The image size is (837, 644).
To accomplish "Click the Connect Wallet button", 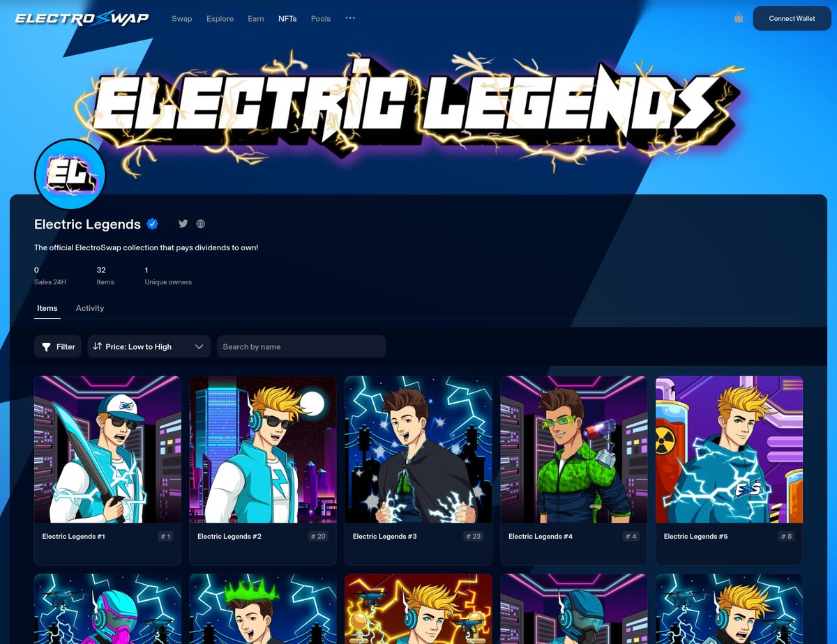I will (x=792, y=18).
